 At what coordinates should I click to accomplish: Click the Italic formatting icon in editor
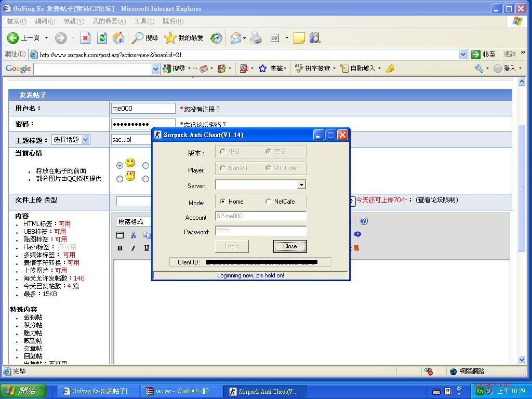133,248
